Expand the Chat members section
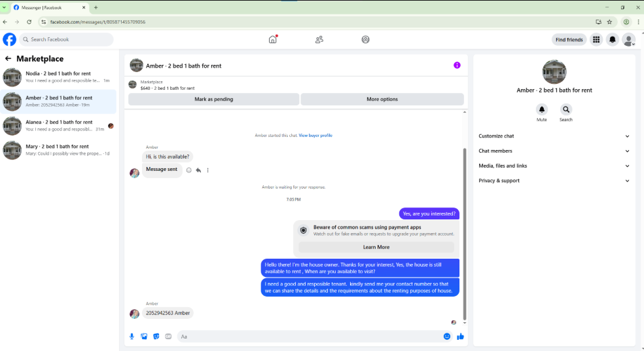 point(554,151)
